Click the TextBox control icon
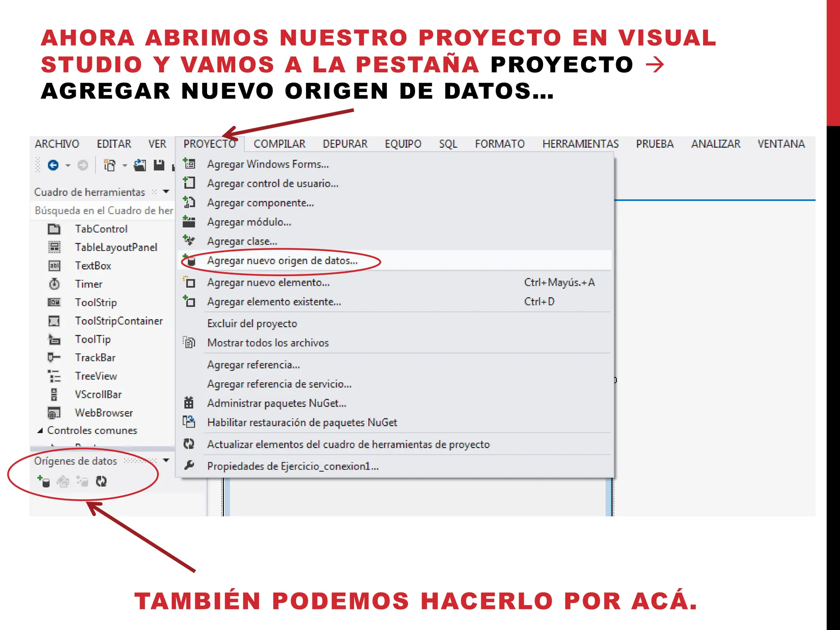Viewport: 840px width, 630px height. pyautogui.click(x=54, y=265)
